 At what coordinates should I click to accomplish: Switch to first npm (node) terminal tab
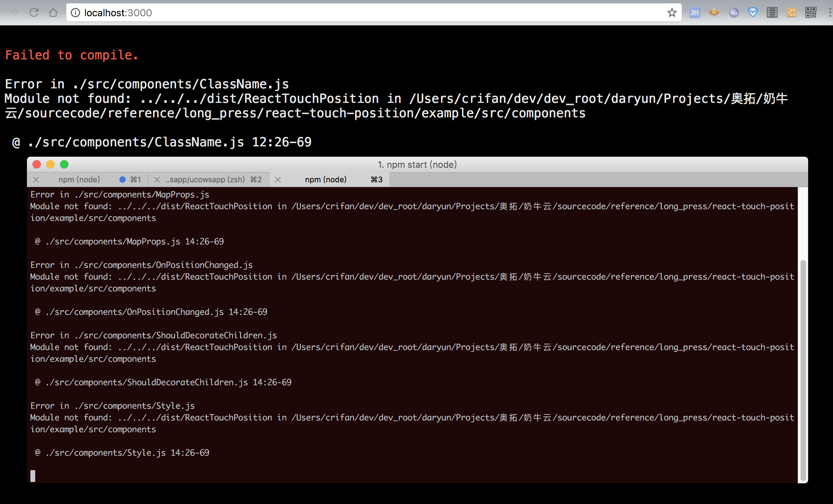79,180
